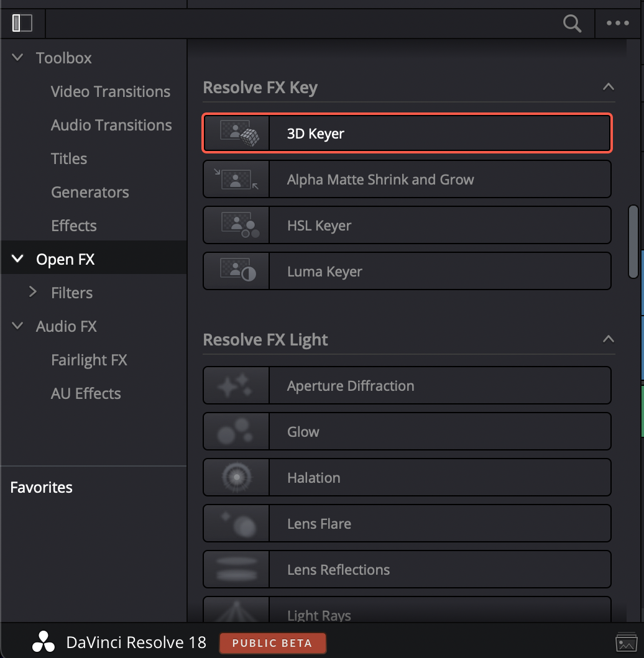Open the Media page icon at bottom
The width and height of the screenshot is (644, 658).
(x=626, y=642)
